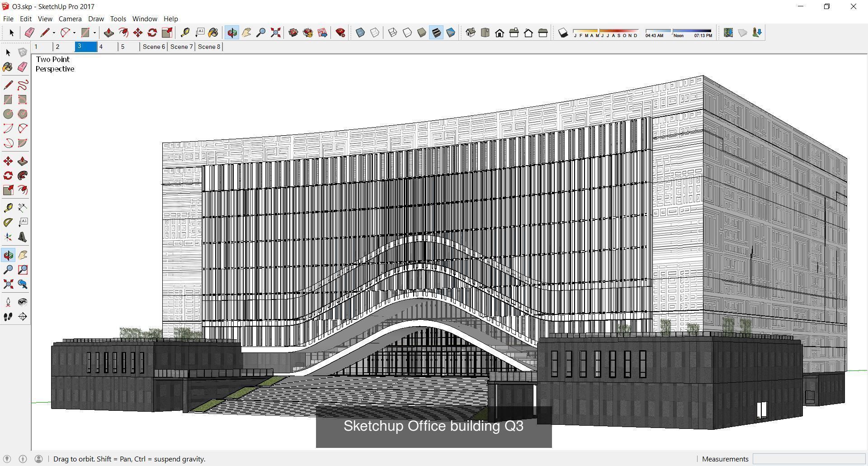868x466 pixels.
Task: Select the Freehand tool in left toolbar
Action: coord(23,85)
